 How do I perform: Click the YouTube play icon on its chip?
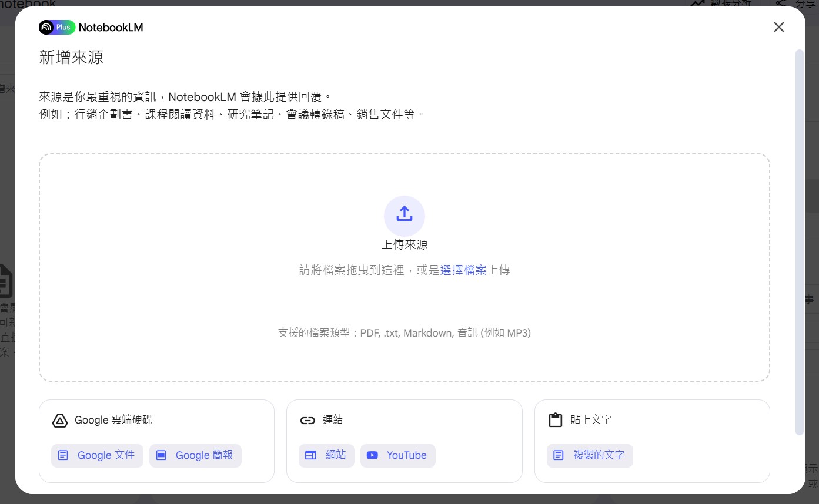(x=372, y=455)
